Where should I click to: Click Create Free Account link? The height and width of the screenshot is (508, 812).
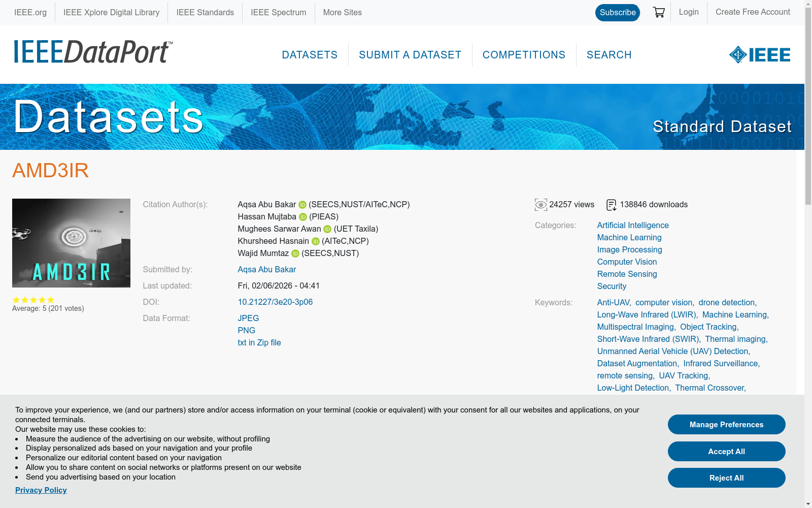tap(753, 12)
